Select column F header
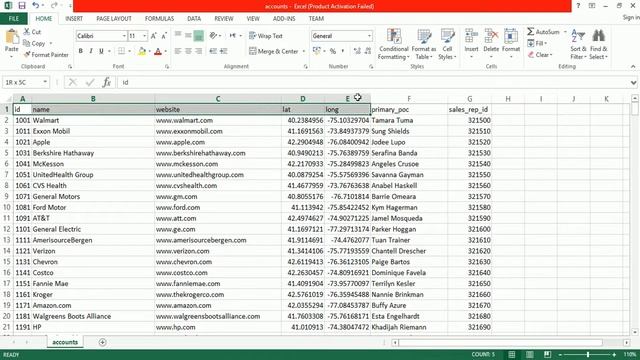This screenshot has width=640, height=360. (409, 99)
